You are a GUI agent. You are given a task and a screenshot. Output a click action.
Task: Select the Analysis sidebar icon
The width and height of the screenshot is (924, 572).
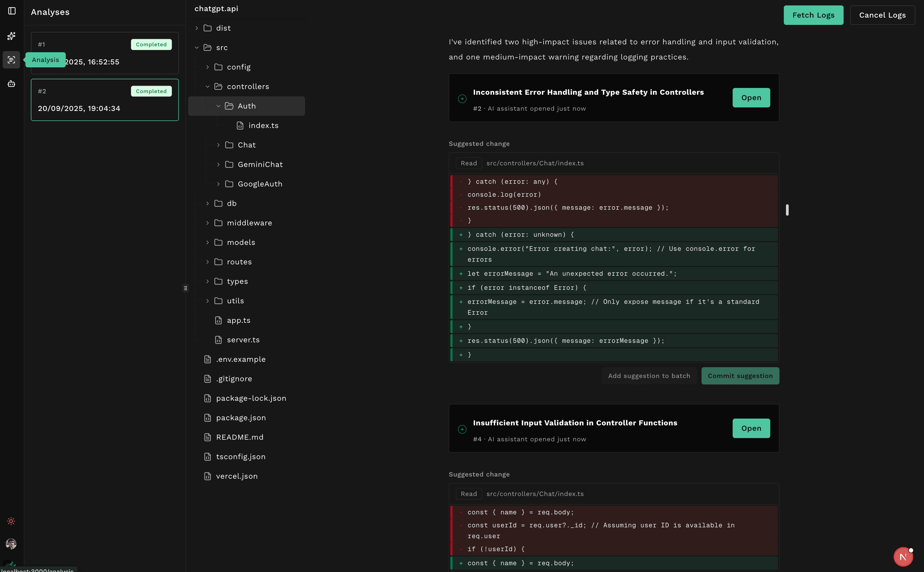pyautogui.click(x=11, y=60)
